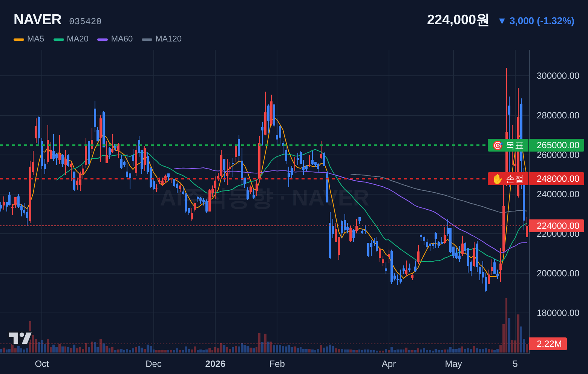Click the 2026 date axis label
Viewport: 588px width, 374px height.
click(215, 364)
